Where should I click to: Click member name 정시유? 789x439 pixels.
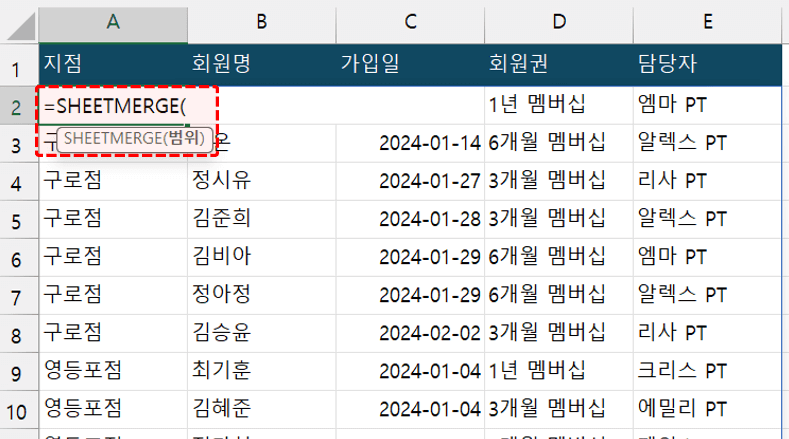click(262, 182)
